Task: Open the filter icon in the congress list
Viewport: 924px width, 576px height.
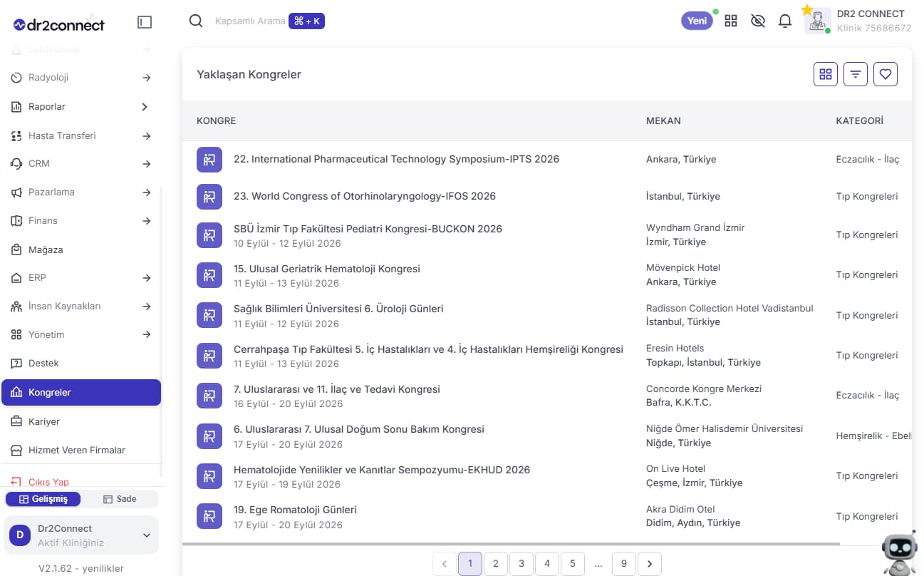Action: tap(856, 74)
